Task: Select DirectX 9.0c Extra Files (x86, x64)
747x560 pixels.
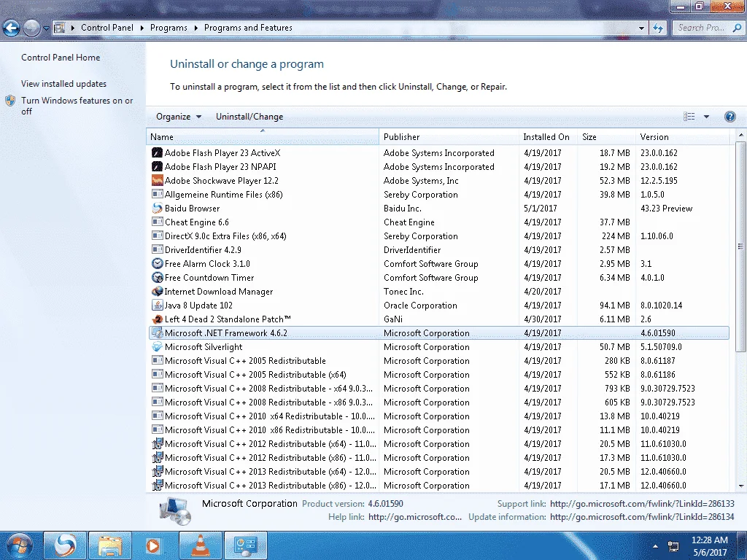Action: (438, 236)
